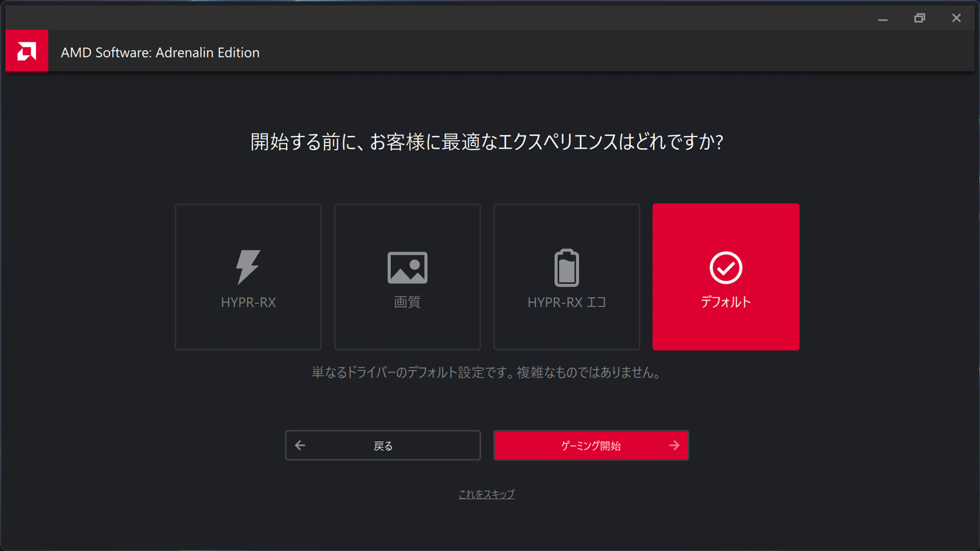Minimize the AMD Software window
Viewport: 980px width, 551px height.
point(883,18)
